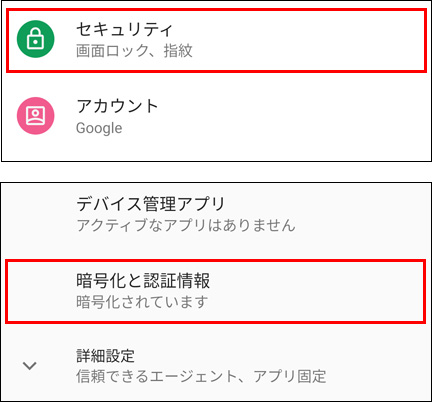Tap the red-outlined 暗号化と認証情報 row
The height and width of the screenshot is (402, 432).
coord(216,292)
